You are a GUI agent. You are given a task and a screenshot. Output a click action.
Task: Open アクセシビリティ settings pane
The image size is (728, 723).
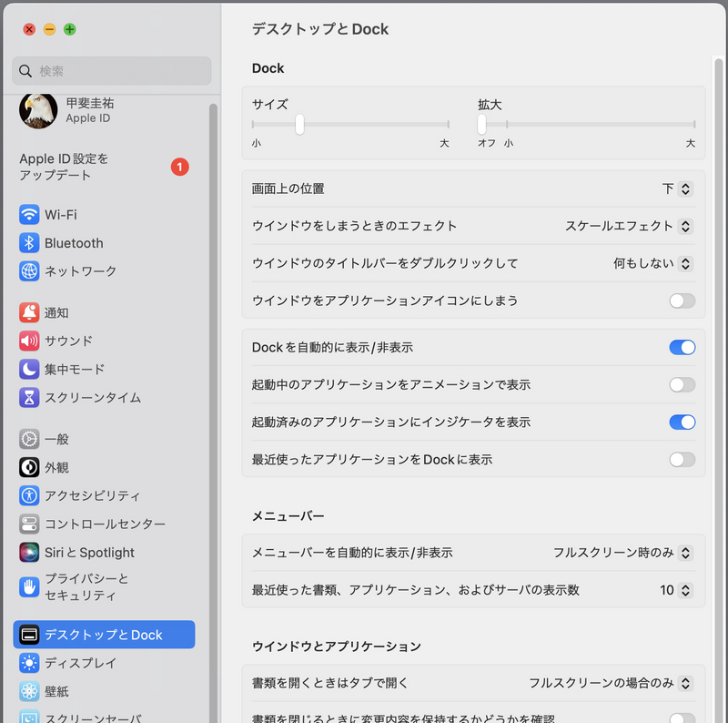104,495
